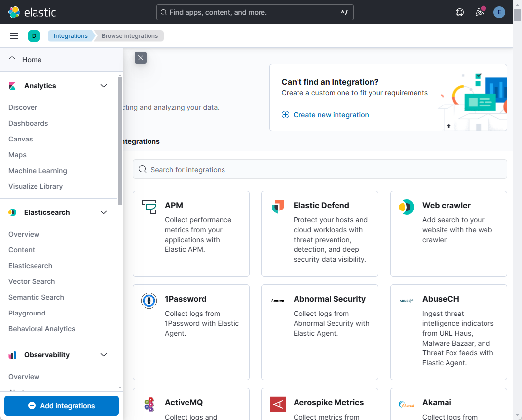
Task: Click the green D space selector
Action: click(34, 36)
